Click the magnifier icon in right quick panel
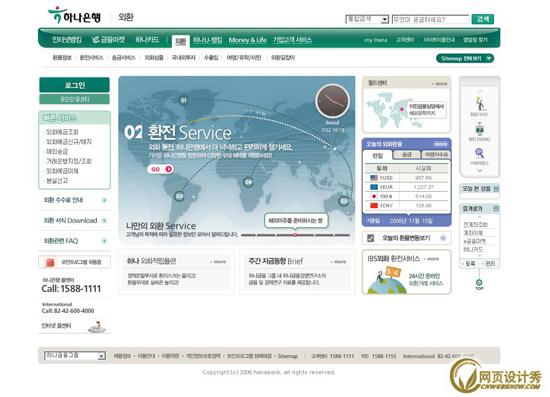 [x=479, y=153]
